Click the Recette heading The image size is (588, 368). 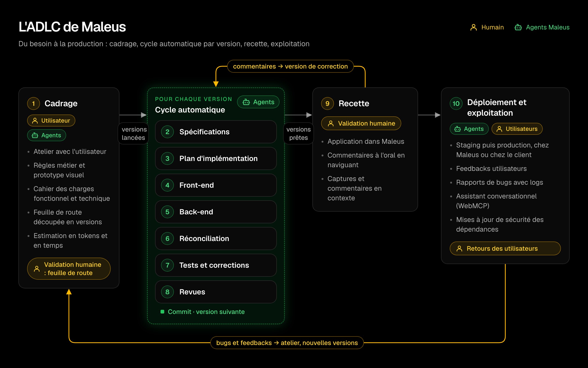tap(354, 103)
